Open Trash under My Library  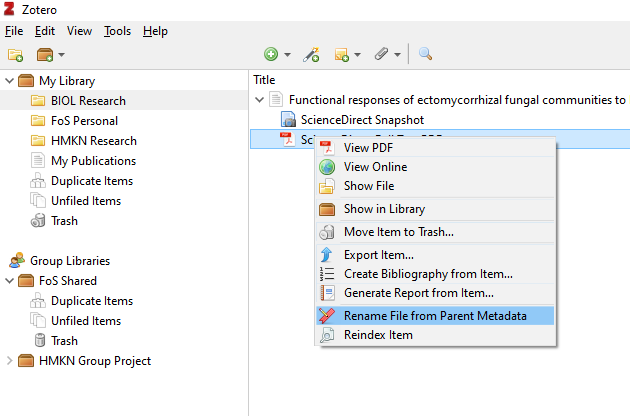point(64,221)
